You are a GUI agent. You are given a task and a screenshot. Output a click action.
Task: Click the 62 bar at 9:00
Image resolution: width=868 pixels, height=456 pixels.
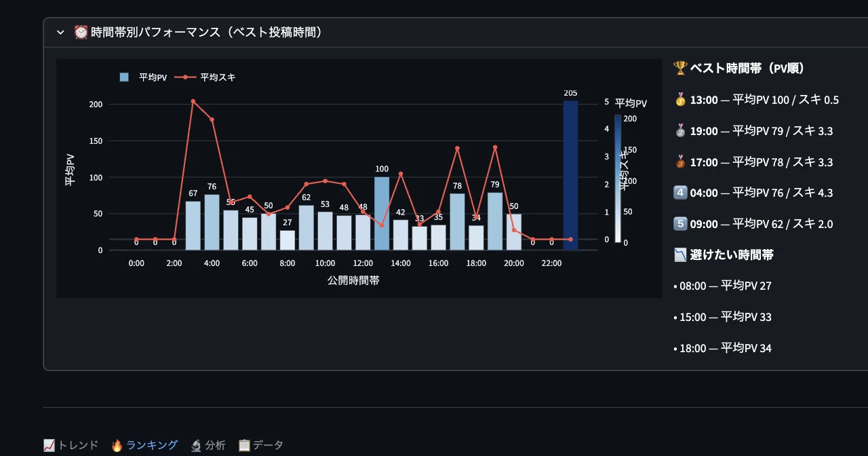point(307,227)
